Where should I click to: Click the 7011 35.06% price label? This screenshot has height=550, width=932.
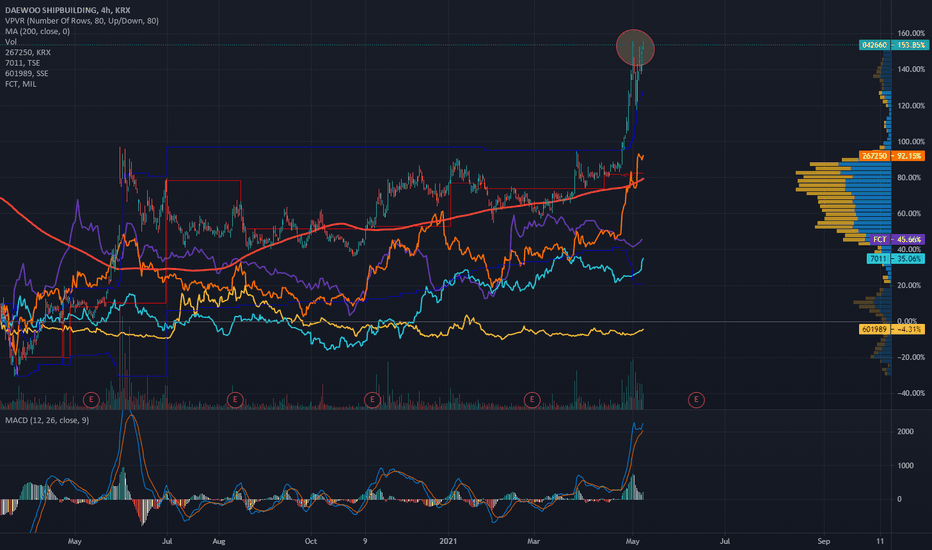[896, 259]
